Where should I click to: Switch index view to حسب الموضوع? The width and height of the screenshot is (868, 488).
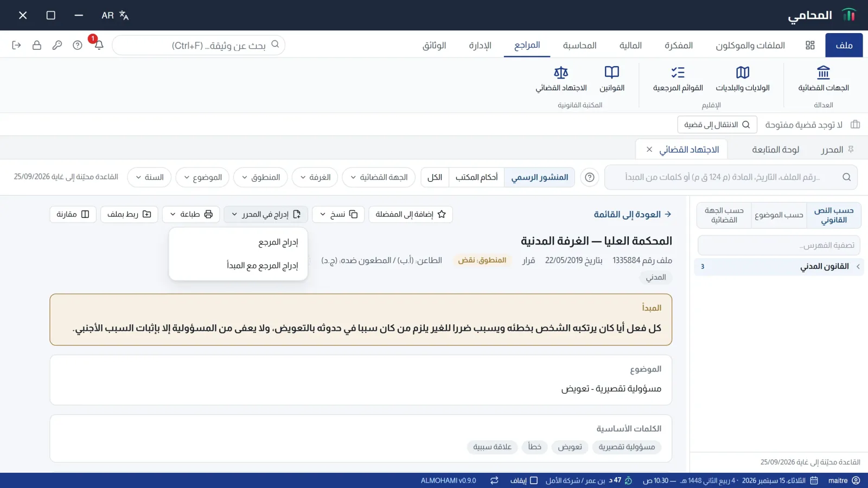(778, 215)
